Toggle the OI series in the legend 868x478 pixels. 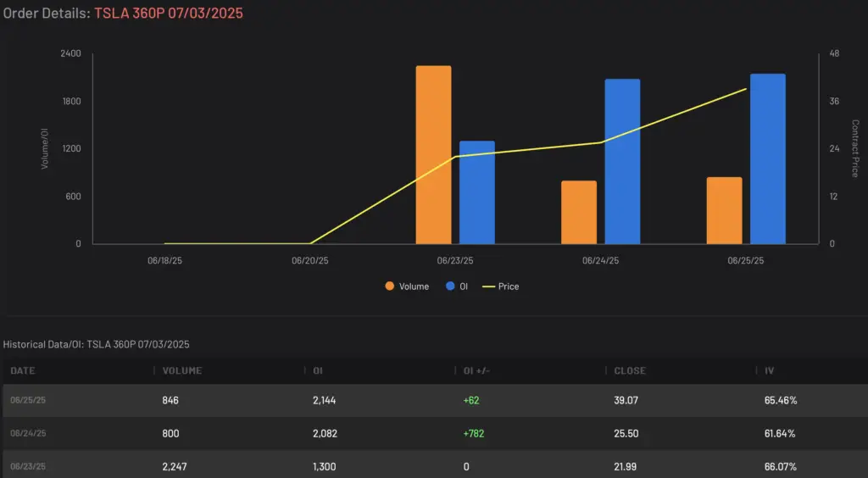tap(457, 286)
